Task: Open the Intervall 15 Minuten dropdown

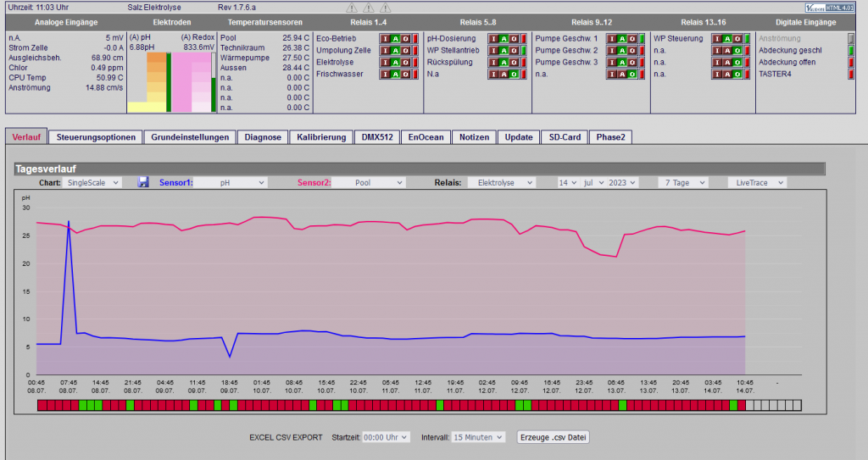Action: 478,437
